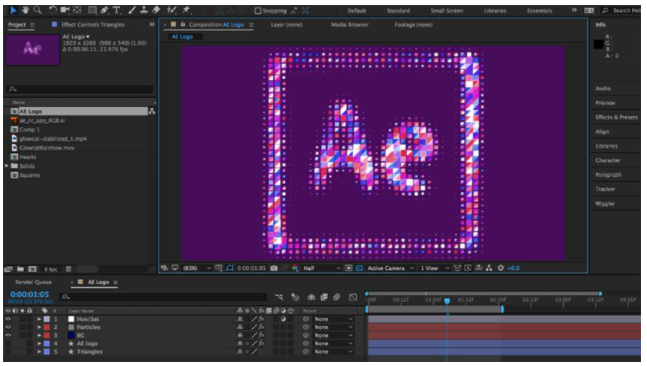Toggle the fast previews pixel aspect button
Image resolution: width=647 pixels, height=366 pixels.
pyautogui.click(x=468, y=268)
